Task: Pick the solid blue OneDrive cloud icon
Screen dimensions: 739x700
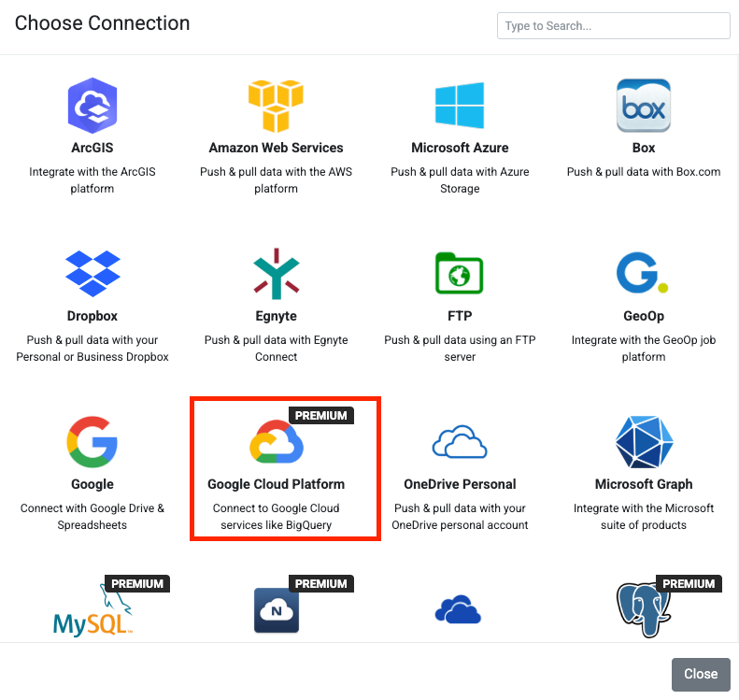Action: (458, 609)
